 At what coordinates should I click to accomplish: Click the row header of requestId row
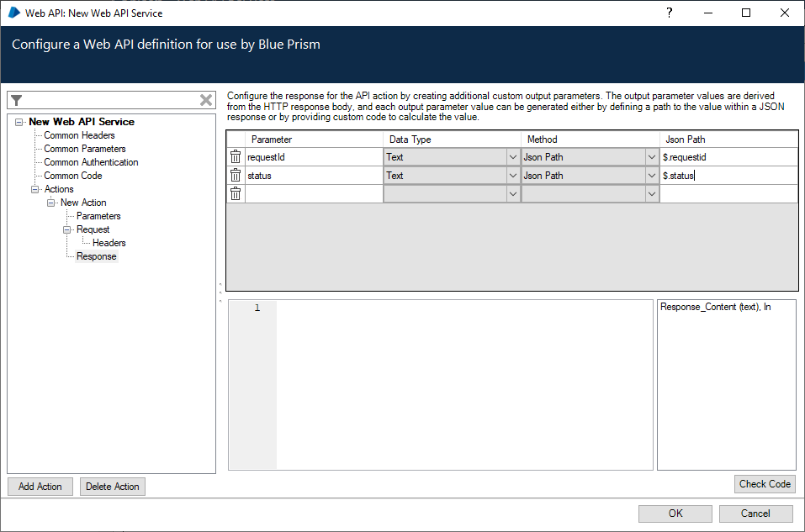(x=236, y=157)
